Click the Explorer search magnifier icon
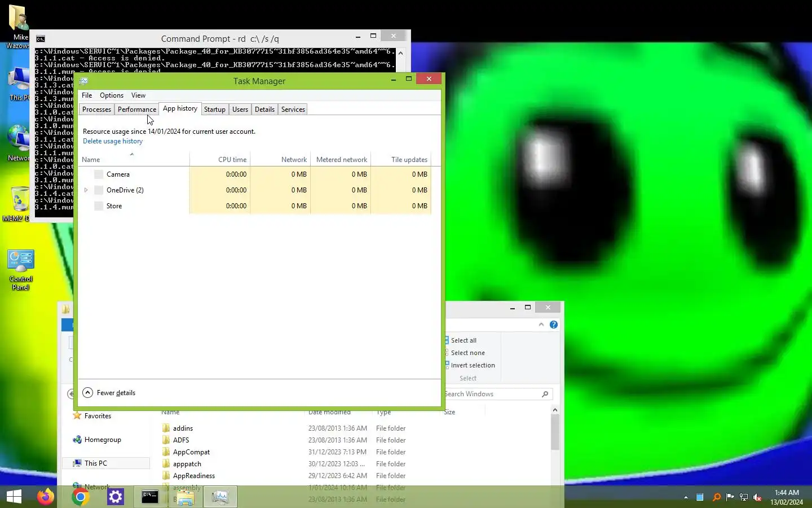The image size is (812, 508). click(545, 394)
